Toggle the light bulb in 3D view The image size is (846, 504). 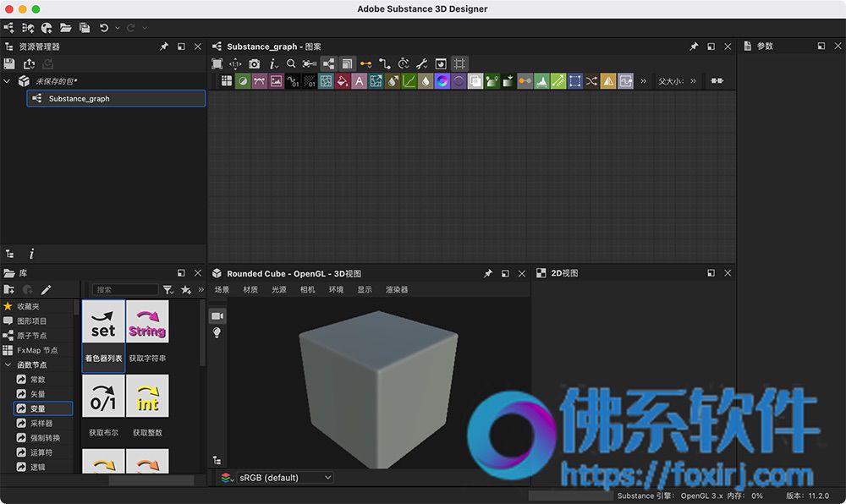point(217,332)
